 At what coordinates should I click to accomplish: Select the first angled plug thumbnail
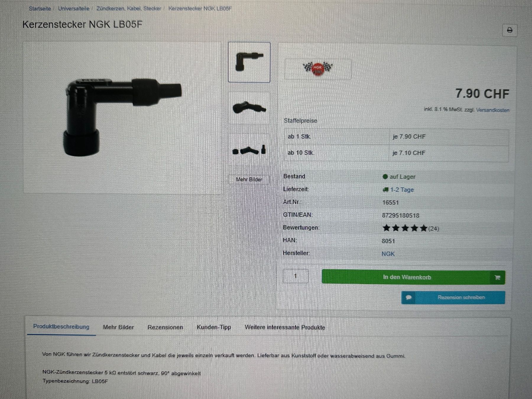click(x=249, y=62)
